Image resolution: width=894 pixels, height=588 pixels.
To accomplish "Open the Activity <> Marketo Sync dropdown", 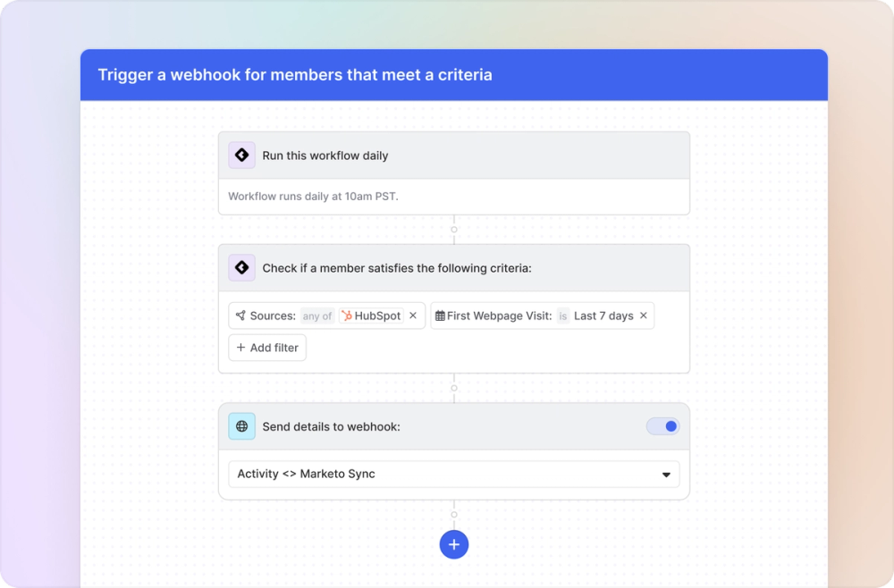I will click(x=454, y=475).
